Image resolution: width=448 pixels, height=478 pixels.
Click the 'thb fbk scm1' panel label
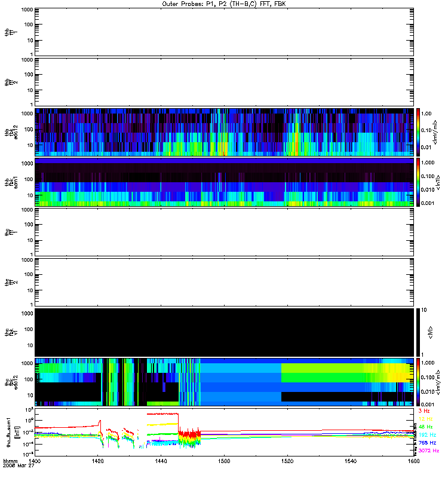coord(11,182)
